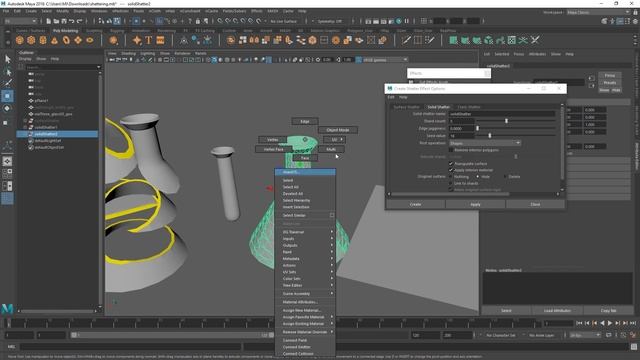640x360 pixels.
Task: Click the new scene icon
Action: coord(49,21)
